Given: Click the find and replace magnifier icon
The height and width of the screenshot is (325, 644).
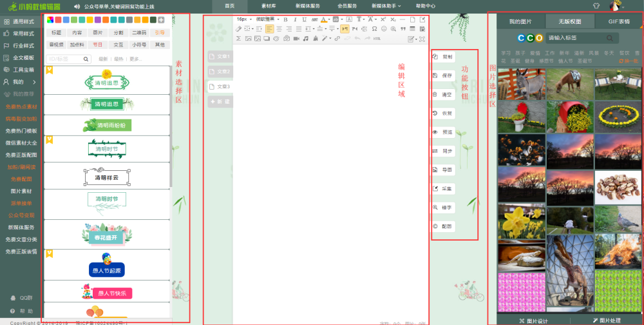Looking at the screenshot, I should point(393,29).
